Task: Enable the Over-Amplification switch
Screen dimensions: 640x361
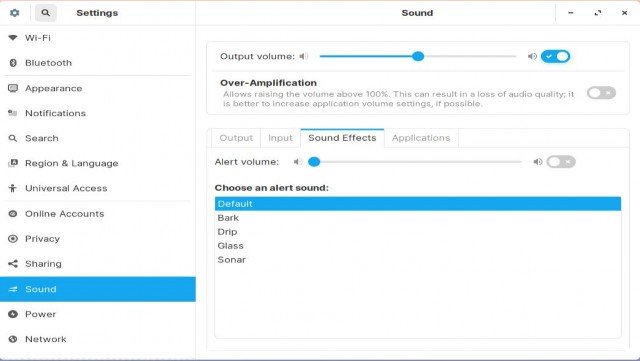Action: (x=601, y=93)
